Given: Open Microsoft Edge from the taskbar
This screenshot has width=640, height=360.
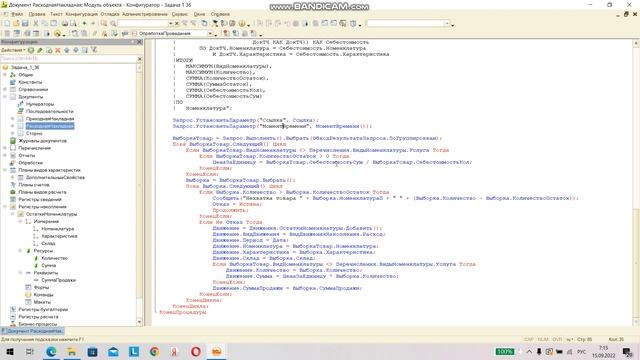Looking at the screenshot, I should pos(51,351).
